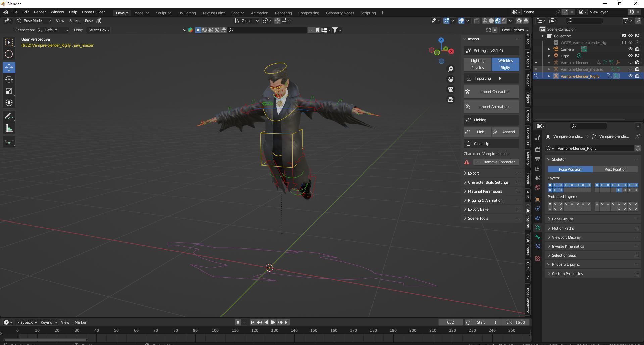Click the current frame field 652
Image resolution: width=644 pixels, height=345 pixels.
click(450, 322)
